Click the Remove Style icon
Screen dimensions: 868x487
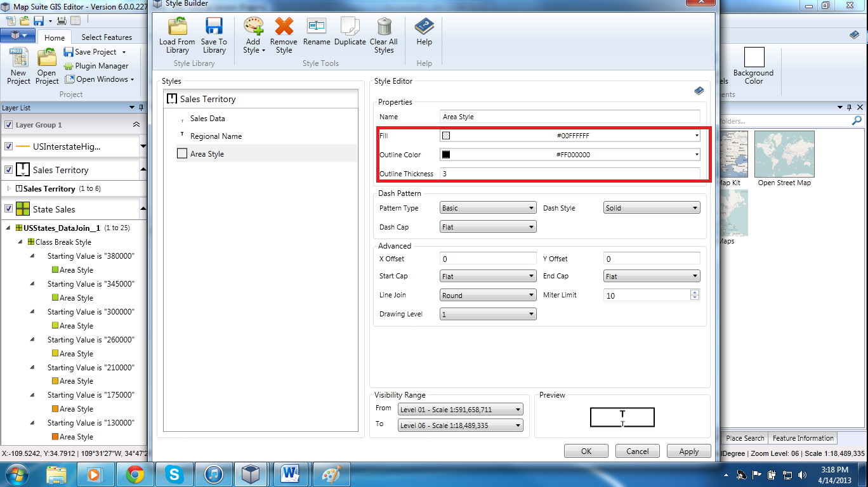click(284, 27)
